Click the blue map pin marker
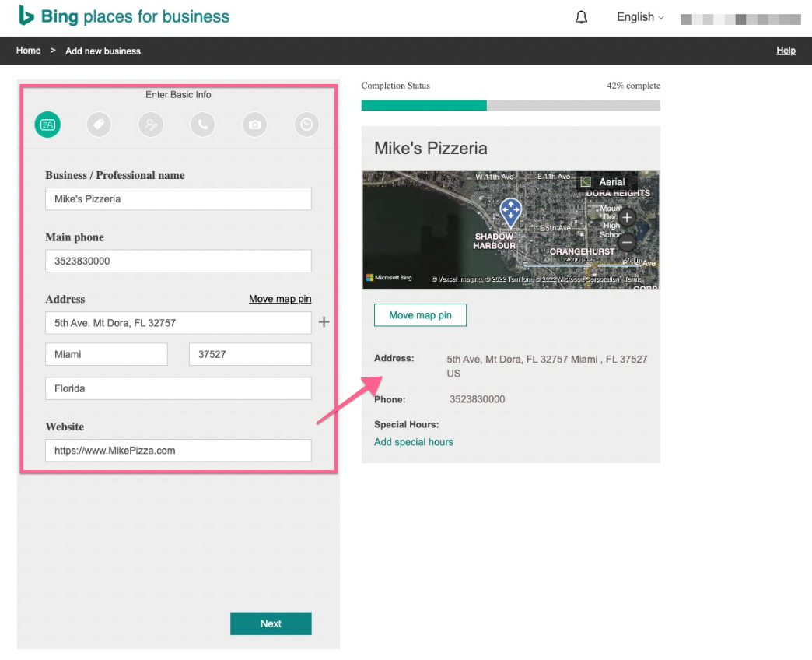This screenshot has width=812, height=660. (x=510, y=211)
